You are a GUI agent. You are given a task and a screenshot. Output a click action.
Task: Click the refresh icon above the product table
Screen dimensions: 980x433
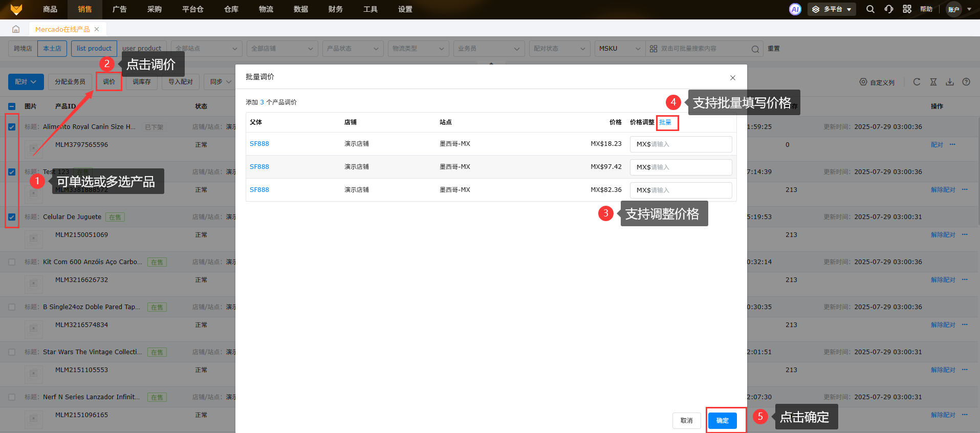[x=917, y=82]
